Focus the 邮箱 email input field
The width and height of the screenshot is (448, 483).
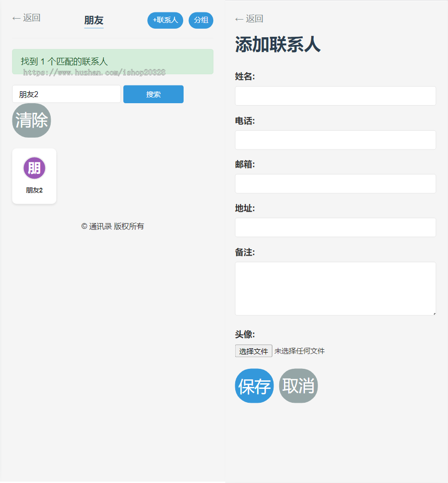336,183
